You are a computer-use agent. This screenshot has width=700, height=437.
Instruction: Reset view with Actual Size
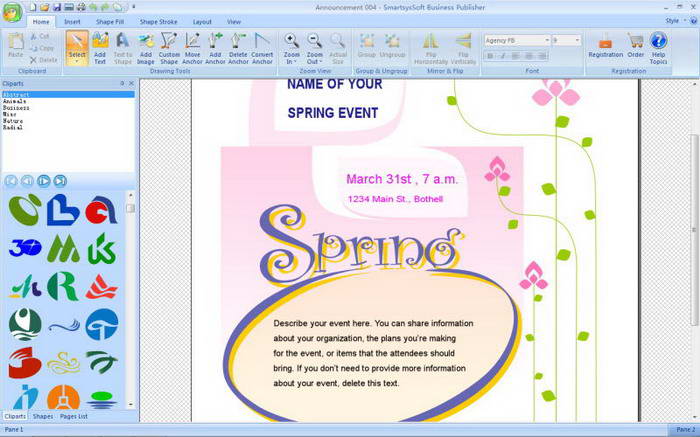[x=338, y=48]
